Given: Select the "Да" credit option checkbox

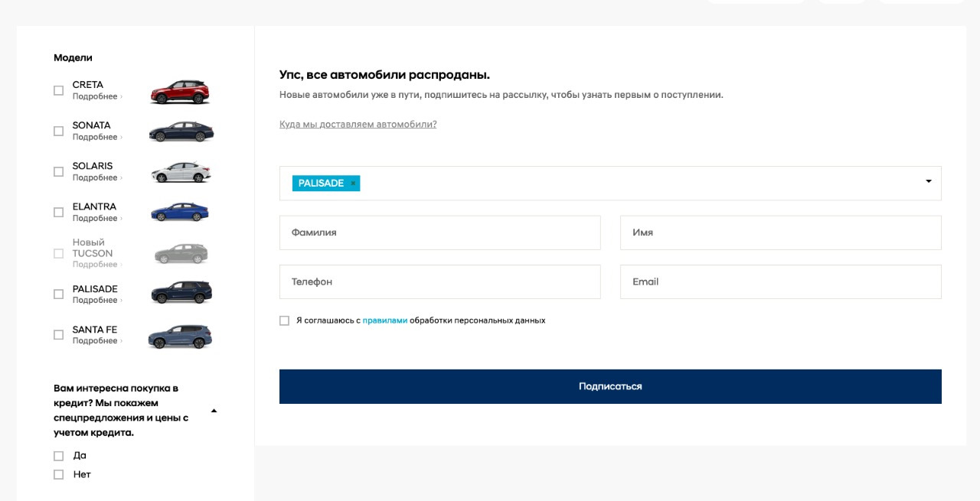Looking at the screenshot, I should coord(59,456).
